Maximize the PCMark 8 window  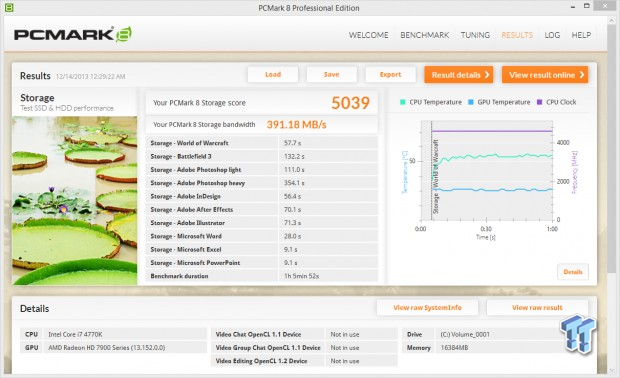point(587,6)
